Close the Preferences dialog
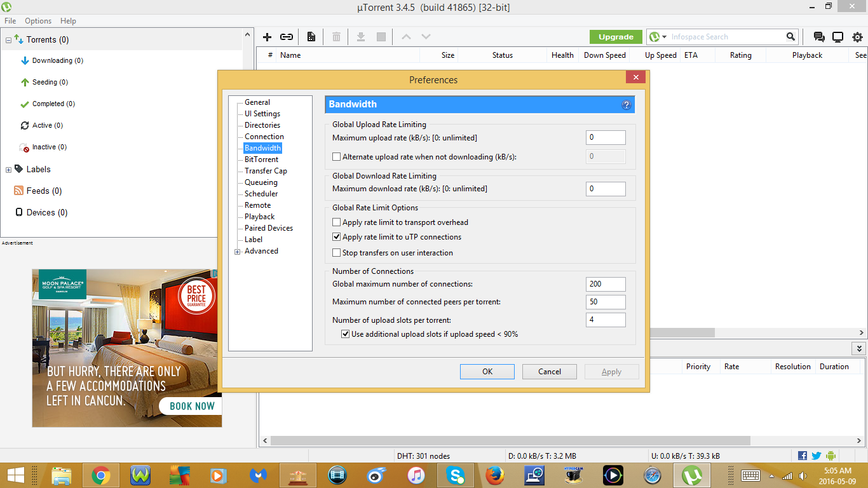The image size is (868, 488). tap(635, 78)
